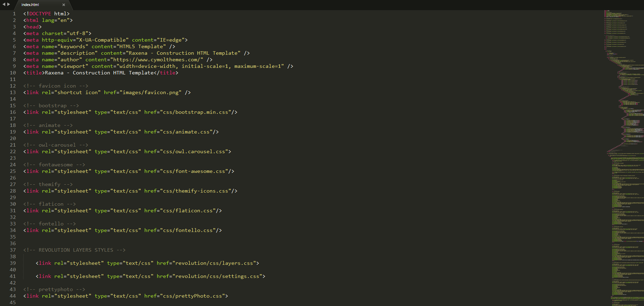This screenshot has height=306, width=644.
Task: Click line number 10 in the gutter
Action: 13,72
